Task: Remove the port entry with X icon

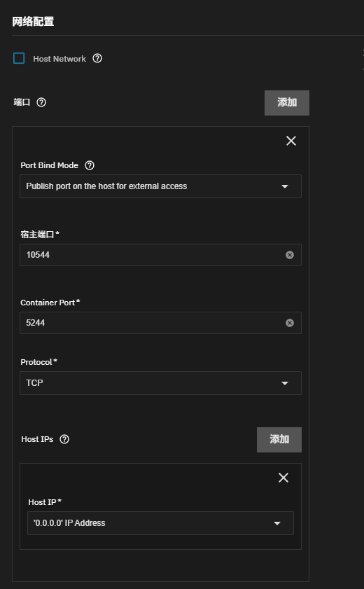Action: (290, 141)
